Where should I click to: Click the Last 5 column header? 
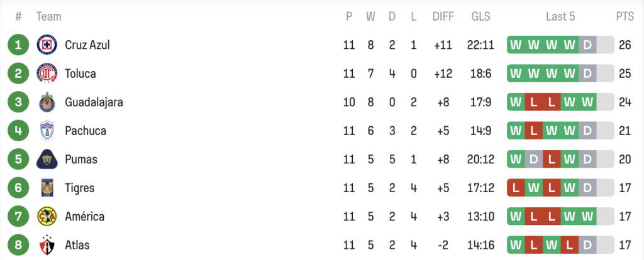[560, 17]
